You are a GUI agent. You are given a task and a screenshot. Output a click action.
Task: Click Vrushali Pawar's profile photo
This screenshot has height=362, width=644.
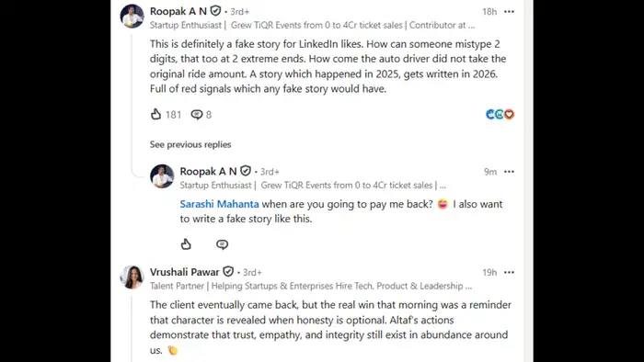point(132,277)
